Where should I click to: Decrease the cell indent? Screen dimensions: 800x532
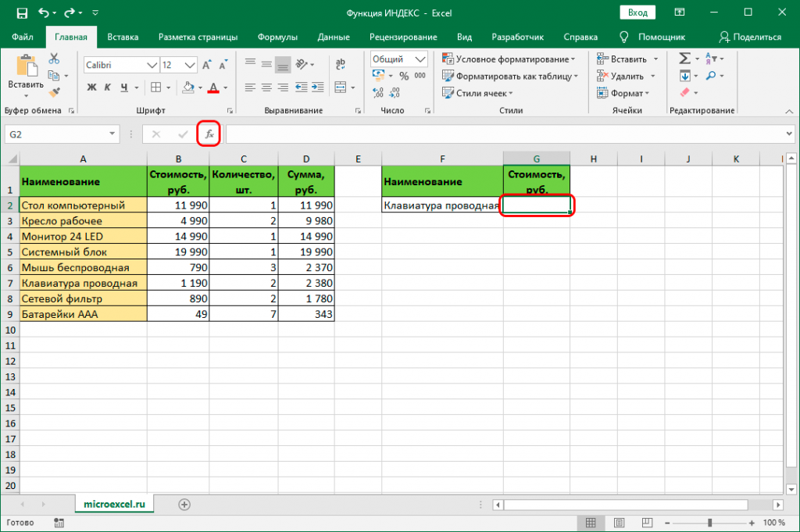coord(301,87)
